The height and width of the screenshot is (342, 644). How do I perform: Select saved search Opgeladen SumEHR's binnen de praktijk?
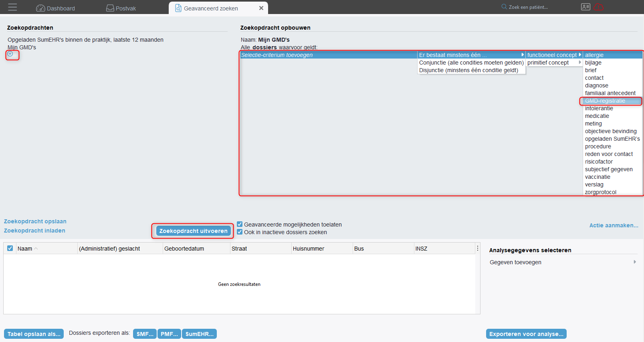tap(85, 40)
